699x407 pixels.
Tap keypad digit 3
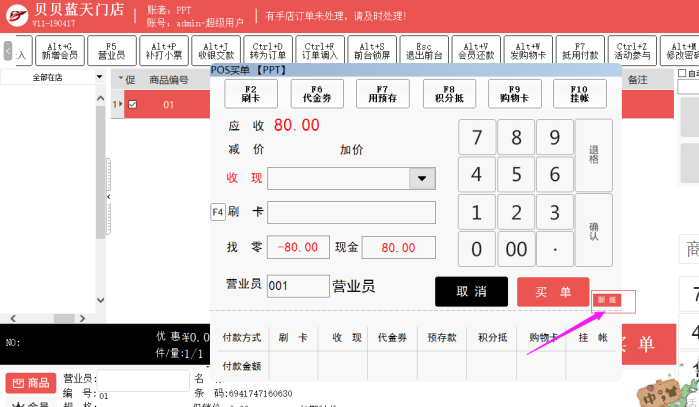[555, 212]
